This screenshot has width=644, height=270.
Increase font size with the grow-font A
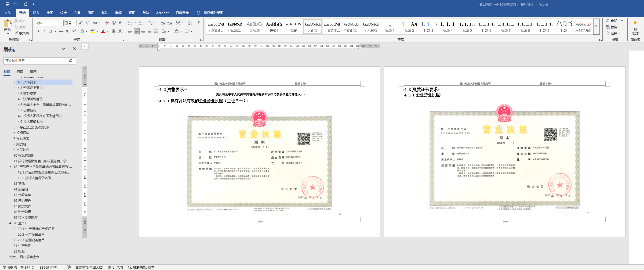pos(81,23)
